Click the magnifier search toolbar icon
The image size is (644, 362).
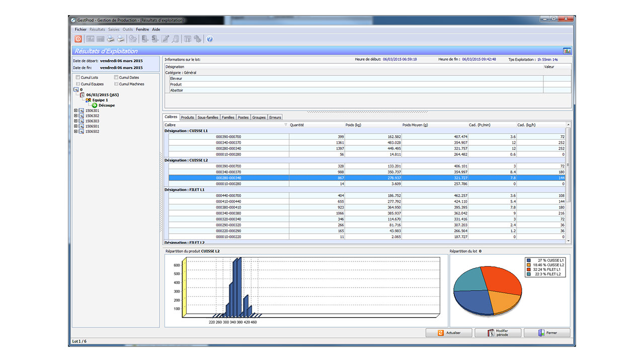click(x=175, y=39)
